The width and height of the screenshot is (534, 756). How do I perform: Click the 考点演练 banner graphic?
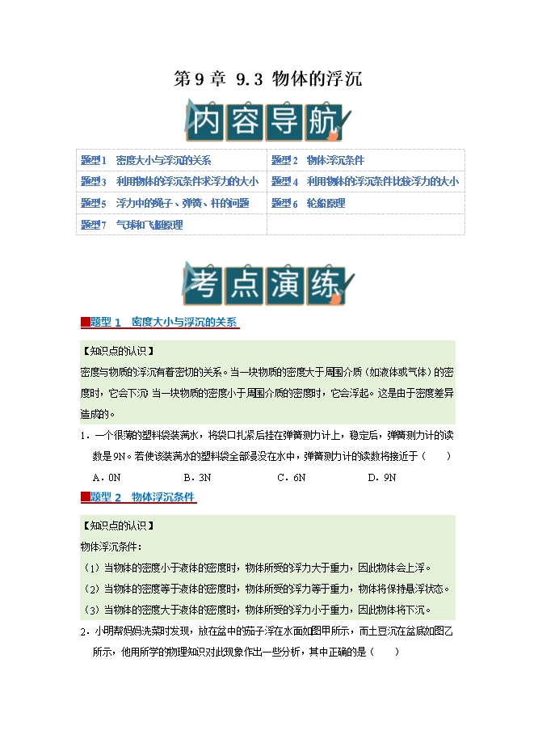267,283
